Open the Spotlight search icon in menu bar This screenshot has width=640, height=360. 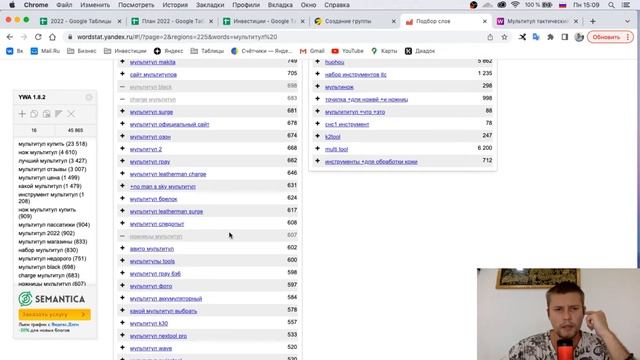tap(611, 5)
